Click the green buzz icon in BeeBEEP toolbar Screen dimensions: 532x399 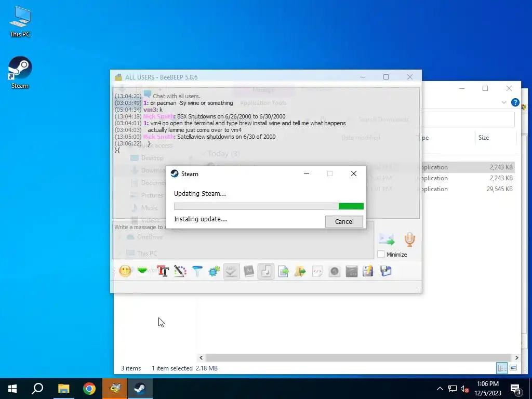click(142, 271)
